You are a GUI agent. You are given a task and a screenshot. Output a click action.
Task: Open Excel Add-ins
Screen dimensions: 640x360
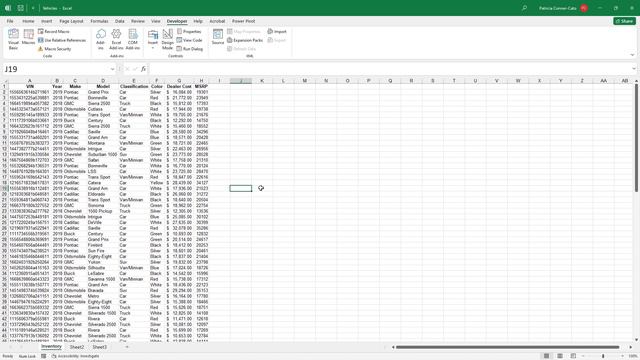[116, 39]
